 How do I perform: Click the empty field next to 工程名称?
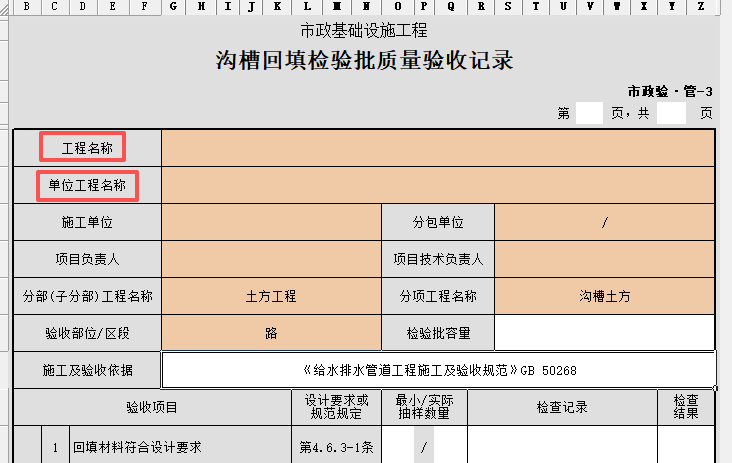tap(438, 148)
